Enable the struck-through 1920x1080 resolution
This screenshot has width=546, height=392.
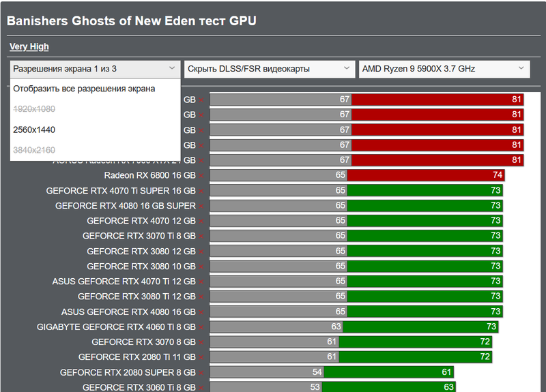(x=34, y=109)
